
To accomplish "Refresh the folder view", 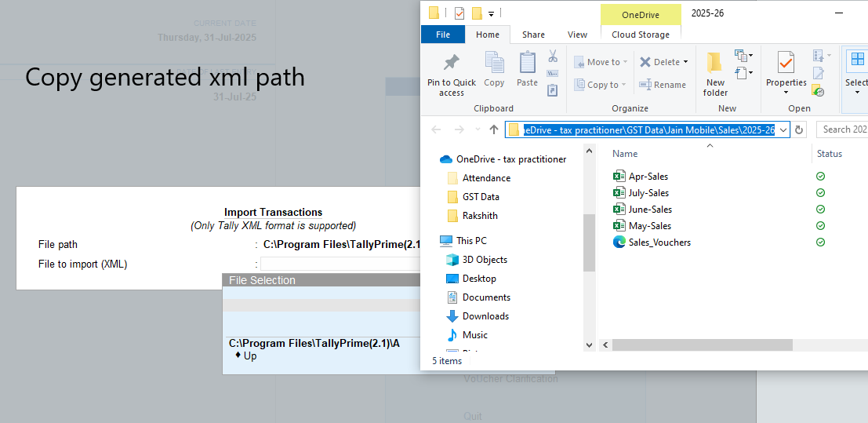I will pos(799,129).
